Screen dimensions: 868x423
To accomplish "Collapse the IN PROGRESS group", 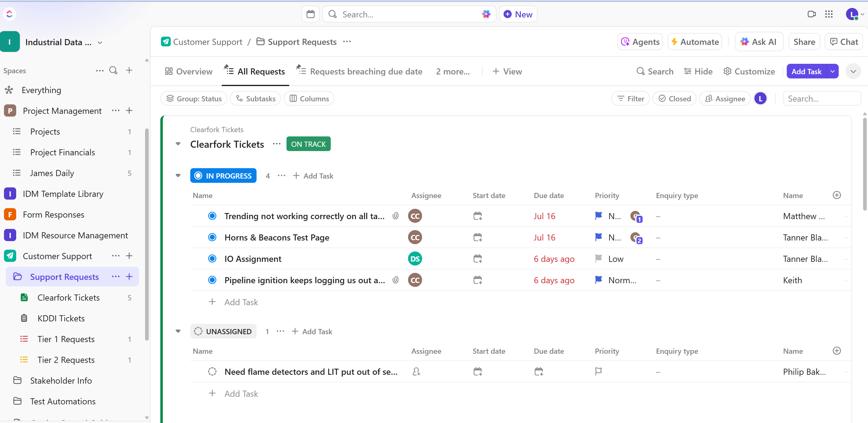I will coord(178,175).
